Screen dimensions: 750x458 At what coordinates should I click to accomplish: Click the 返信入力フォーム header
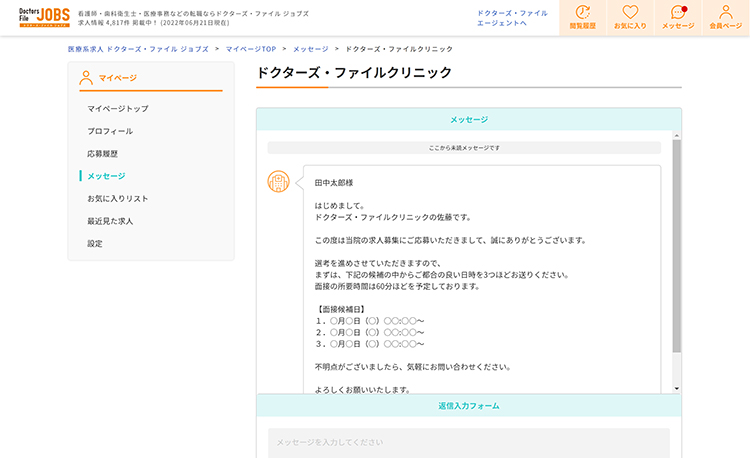469,405
